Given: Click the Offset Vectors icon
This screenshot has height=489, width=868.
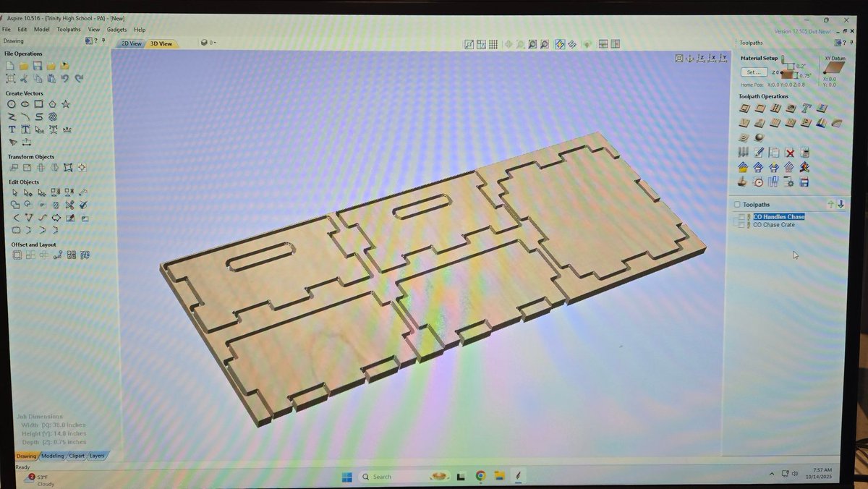Looking at the screenshot, I should click(x=16, y=255).
